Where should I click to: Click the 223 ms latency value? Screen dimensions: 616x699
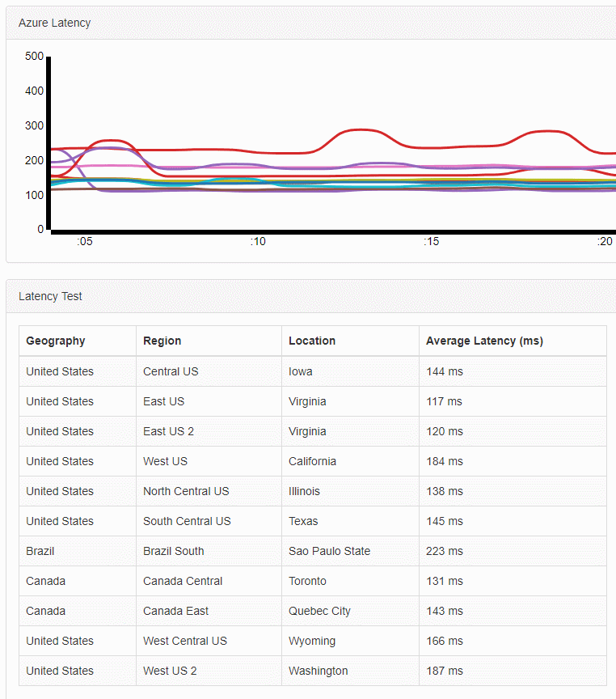tap(445, 551)
